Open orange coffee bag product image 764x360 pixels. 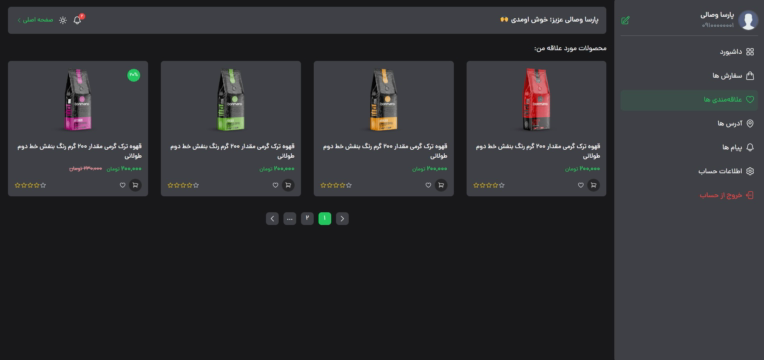(x=383, y=99)
